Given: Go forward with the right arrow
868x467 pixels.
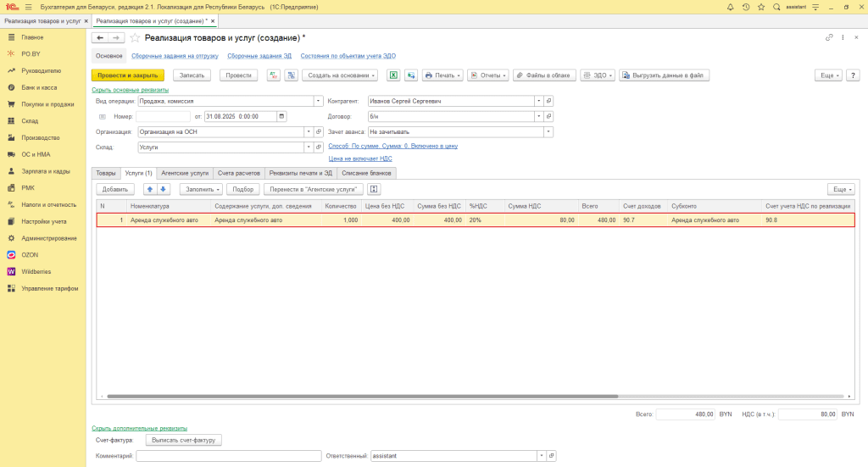Looking at the screenshot, I should pos(115,37).
